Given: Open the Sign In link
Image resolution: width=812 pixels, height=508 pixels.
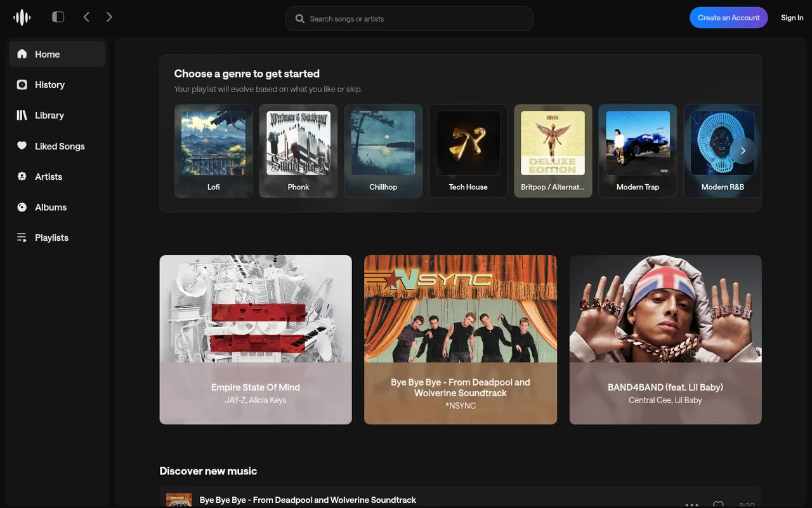Looking at the screenshot, I should 792,18.
